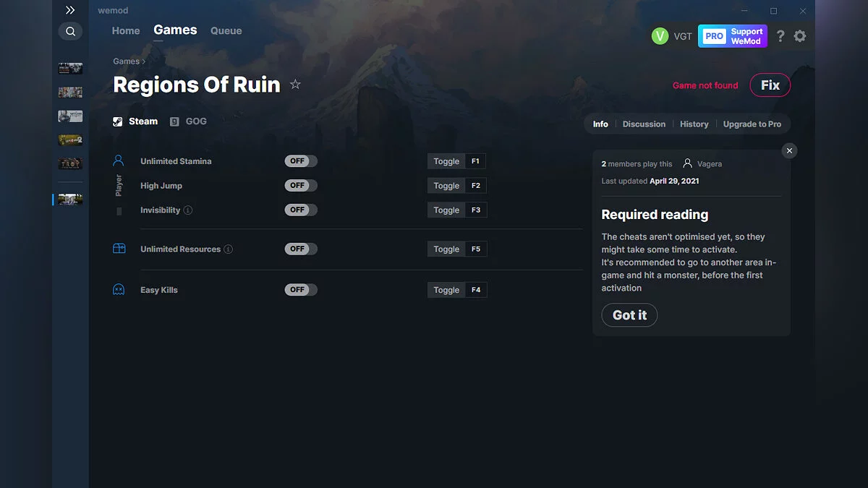Select the third game thumbnail in the sidebar
The height and width of the screenshot is (488, 868).
tap(70, 116)
